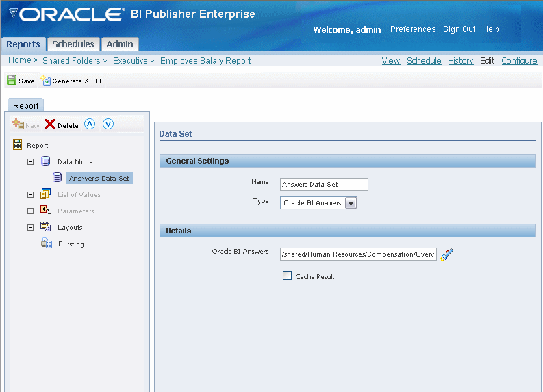Collapse the Parameters tree node
The image size is (543, 392).
pos(31,211)
